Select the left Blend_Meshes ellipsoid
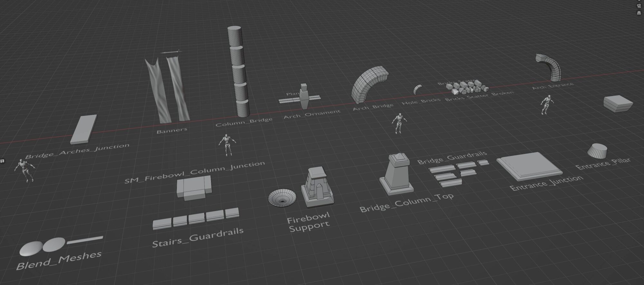This screenshot has width=644, height=285. [32, 249]
